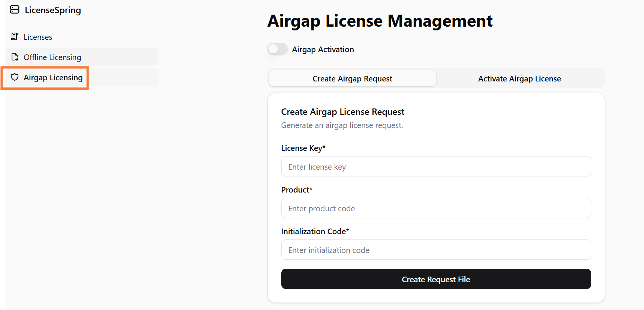Open the Licenses sidebar page
The width and height of the screenshot is (644, 310).
tap(38, 37)
